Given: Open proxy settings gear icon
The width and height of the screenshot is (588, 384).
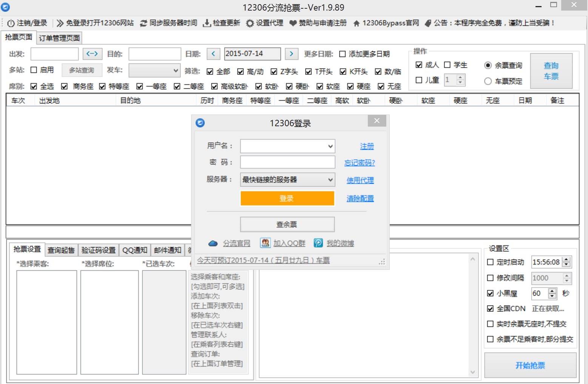Looking at the screenshot, I should (x=250, y=23).
